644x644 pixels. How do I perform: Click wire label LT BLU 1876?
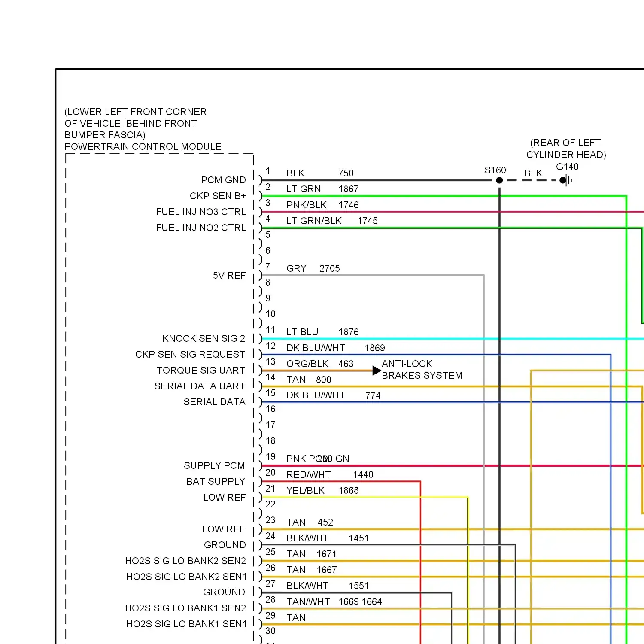322,332
